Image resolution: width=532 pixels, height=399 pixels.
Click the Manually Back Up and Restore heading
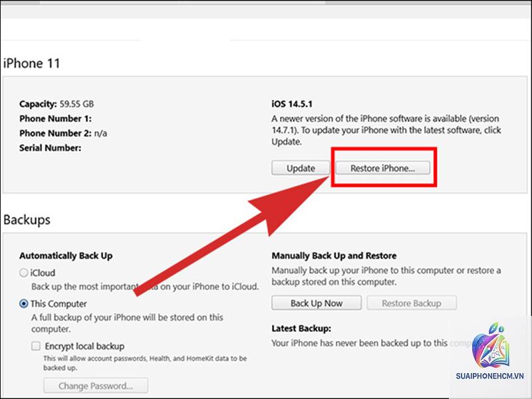point(334,255)
